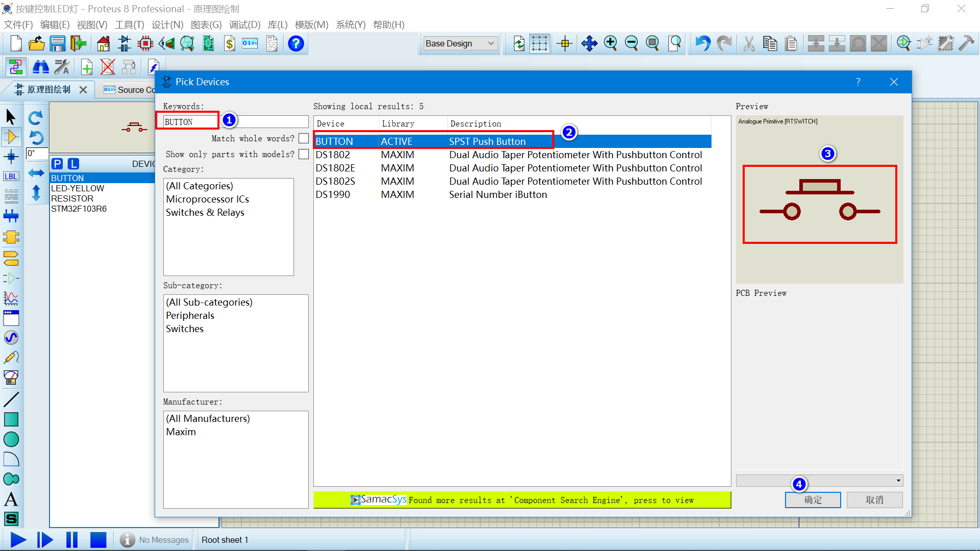Click the Undo arrow icon
Screen dimensions: 980x551
(702, 43)
